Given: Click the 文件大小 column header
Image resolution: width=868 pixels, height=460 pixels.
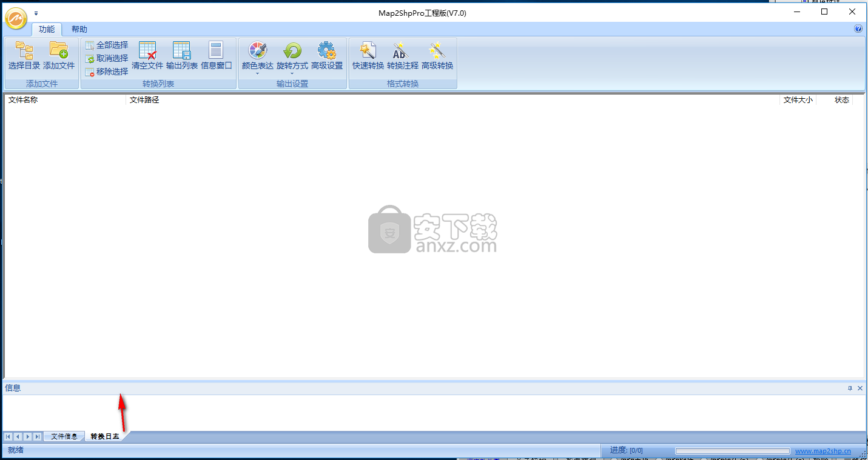Looking at the screenshot, I should pos(798,100).
